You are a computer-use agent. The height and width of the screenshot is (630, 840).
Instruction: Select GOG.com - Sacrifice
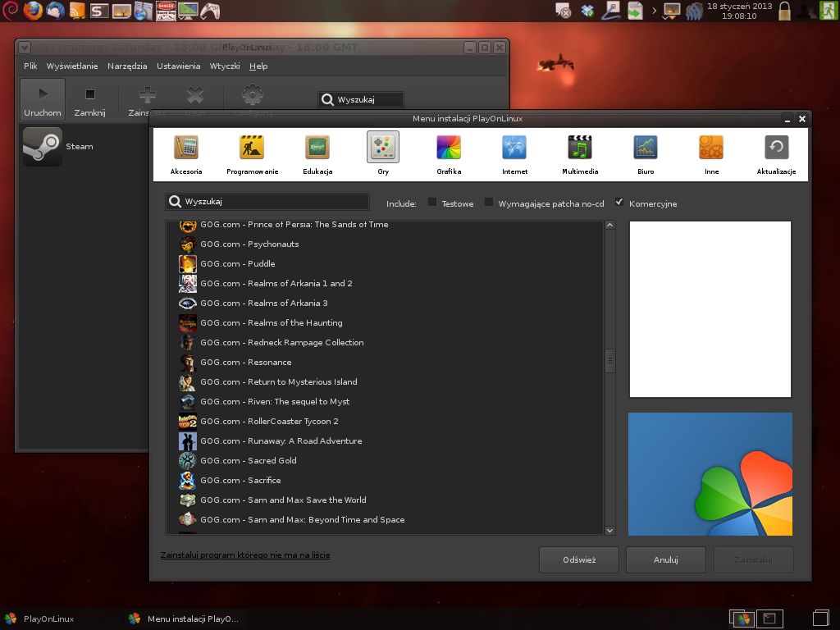(x=240, y=481)
